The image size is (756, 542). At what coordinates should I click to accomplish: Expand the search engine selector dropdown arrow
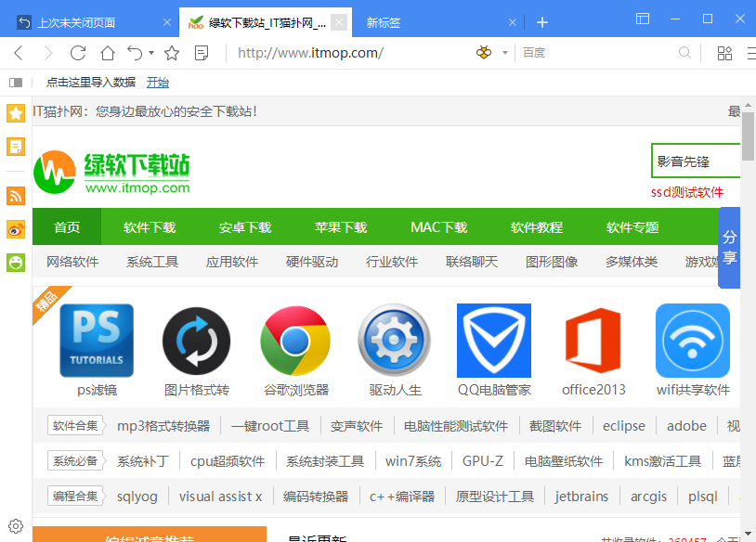pos(505,53)
